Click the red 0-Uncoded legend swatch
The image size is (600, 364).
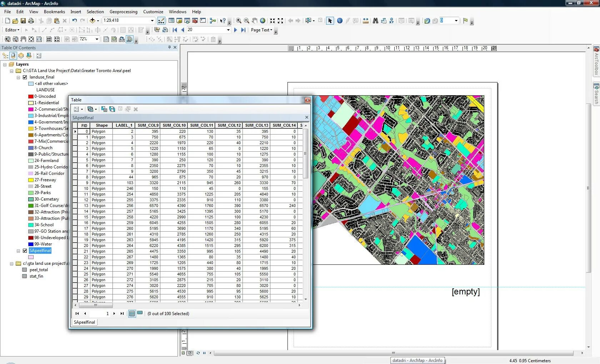pos(31,96)
